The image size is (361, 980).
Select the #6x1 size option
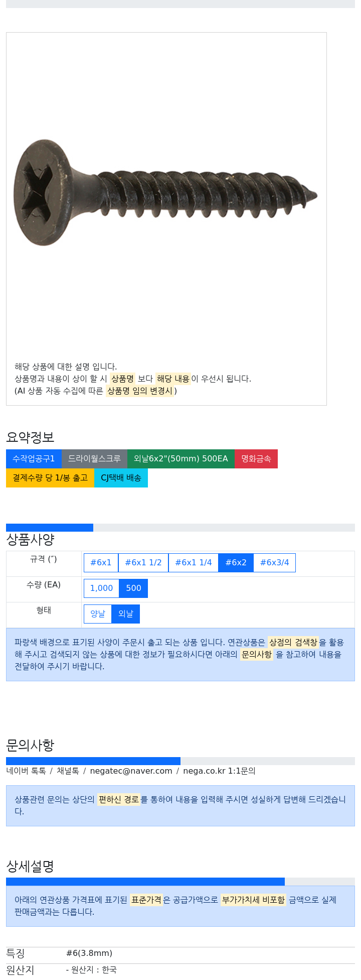pos(101,563)
